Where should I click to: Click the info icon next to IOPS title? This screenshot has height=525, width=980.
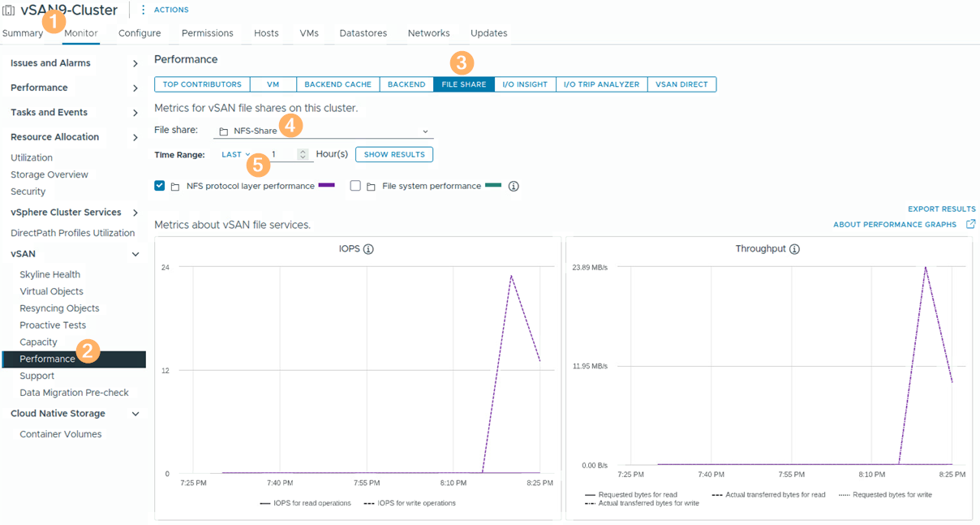click(368, 249)
